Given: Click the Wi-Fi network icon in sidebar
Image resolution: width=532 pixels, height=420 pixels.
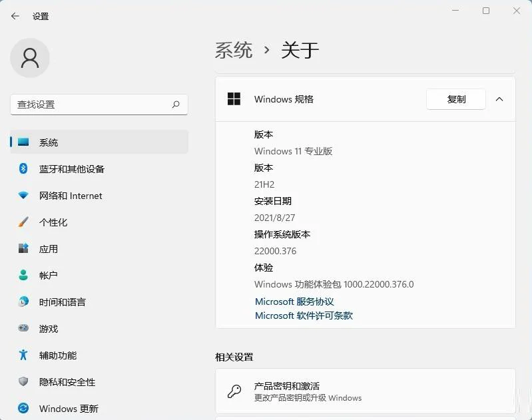Looking at the screenshot, I should (23, 196).
